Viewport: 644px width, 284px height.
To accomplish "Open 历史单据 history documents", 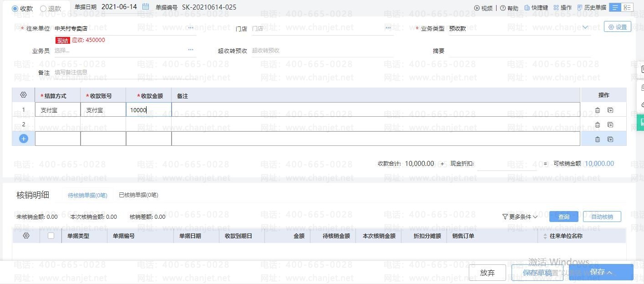I will click(592, 8).
